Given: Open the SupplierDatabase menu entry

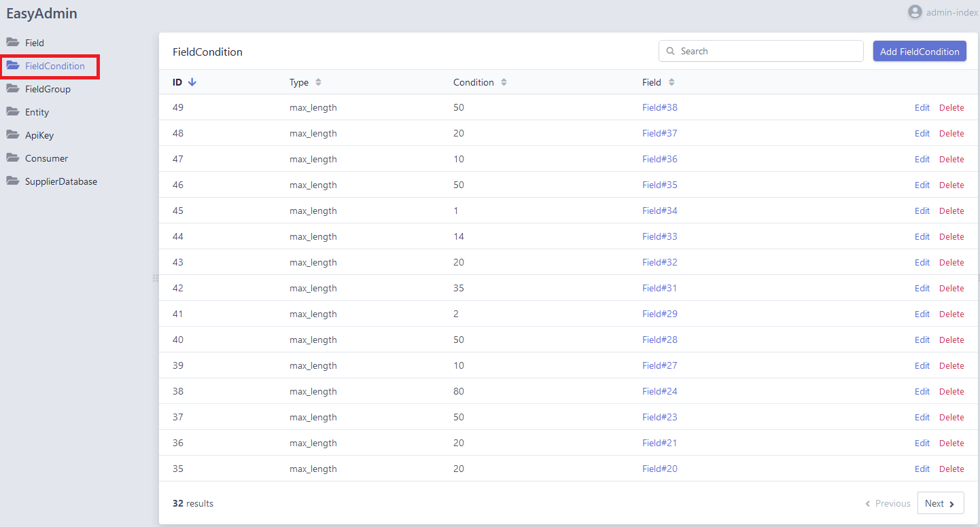Looking at the screenshot, I should click(60, 181).
